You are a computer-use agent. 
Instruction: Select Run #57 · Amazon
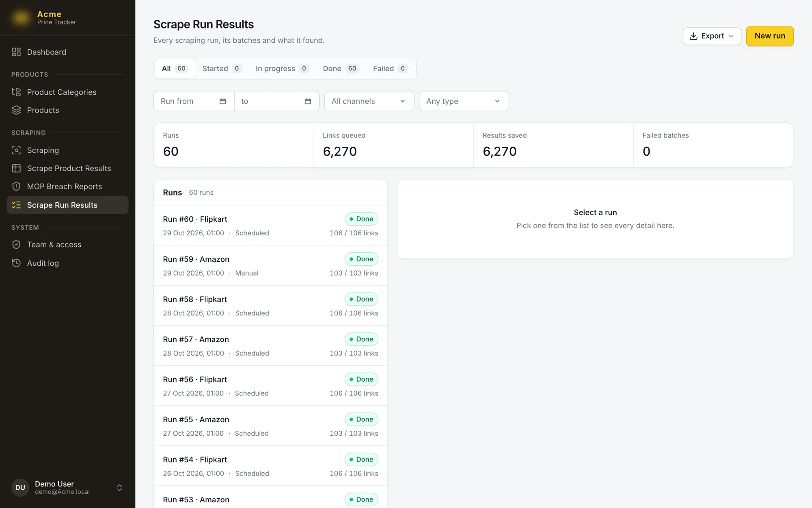[270, 346]
